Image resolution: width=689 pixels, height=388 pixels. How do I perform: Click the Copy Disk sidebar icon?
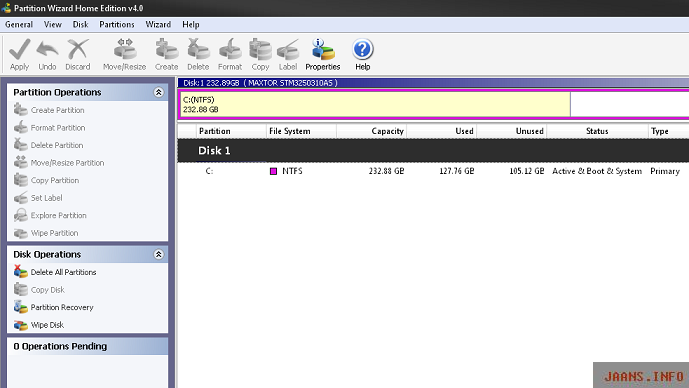tap(20, 289)
